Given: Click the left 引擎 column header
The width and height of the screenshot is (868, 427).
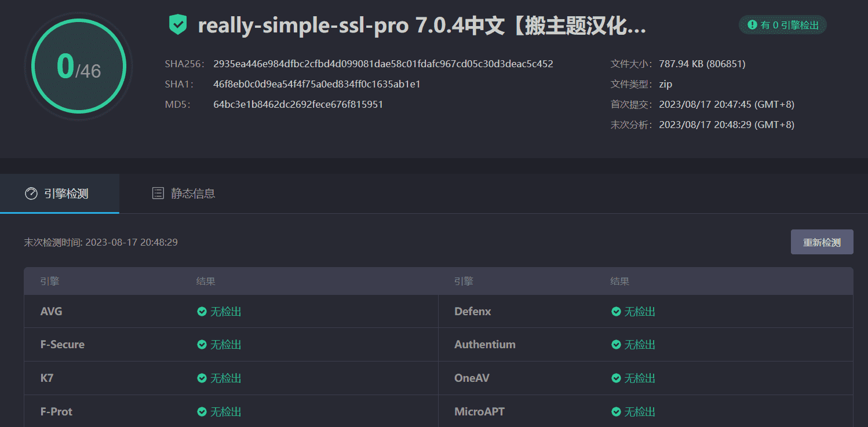Looking at the screenshot, I should coord(50,282).
